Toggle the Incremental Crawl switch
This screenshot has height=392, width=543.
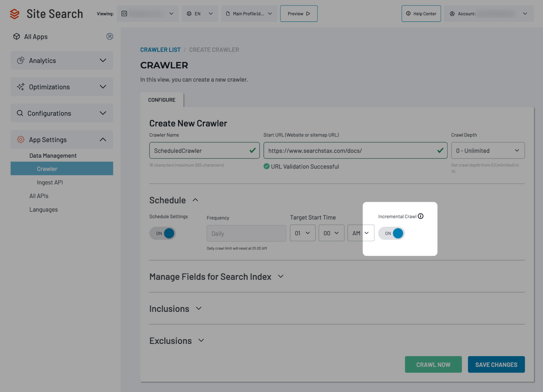pyautogui.click(x=391, y=233)
